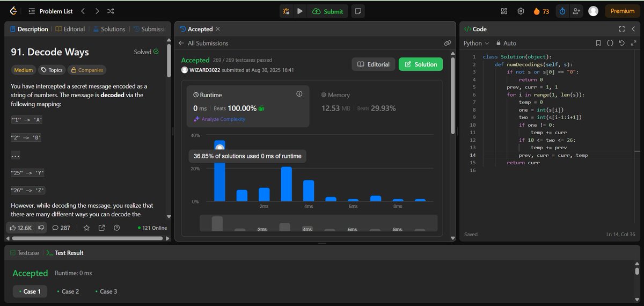Image resolution: width=644 pixels, height=306 pixels.
Task: Like the problem, 12.6K thumbs up
Action: point(21,228)
